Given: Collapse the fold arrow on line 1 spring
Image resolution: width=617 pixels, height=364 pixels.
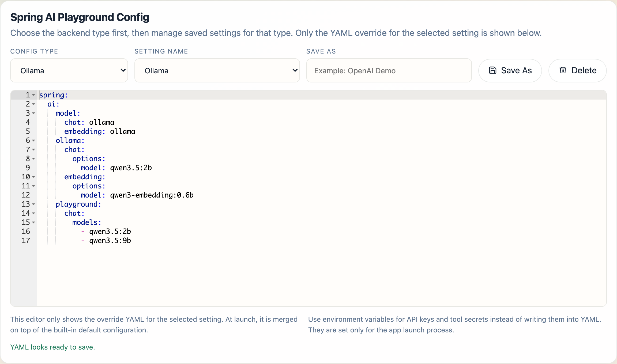Looking at the screenshot, I should pyautogui.click(x=33, y=95).
